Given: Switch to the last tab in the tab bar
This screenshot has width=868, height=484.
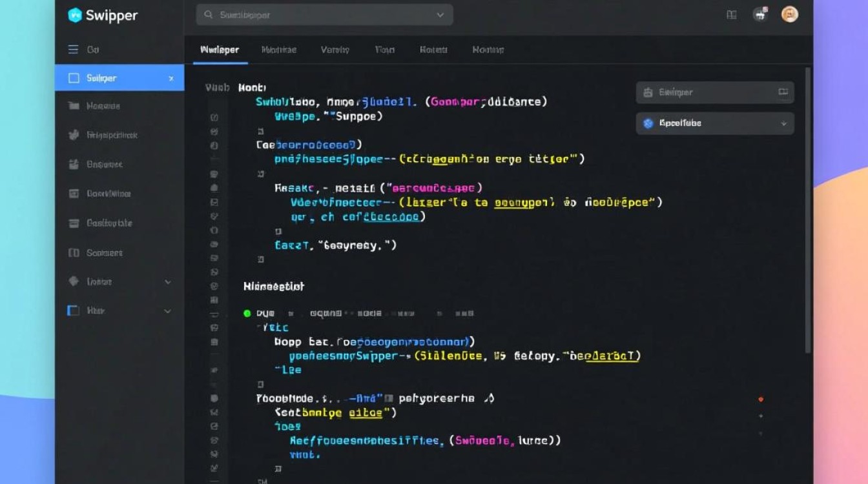Looking at the screenshot, I should tap(488, 50).
